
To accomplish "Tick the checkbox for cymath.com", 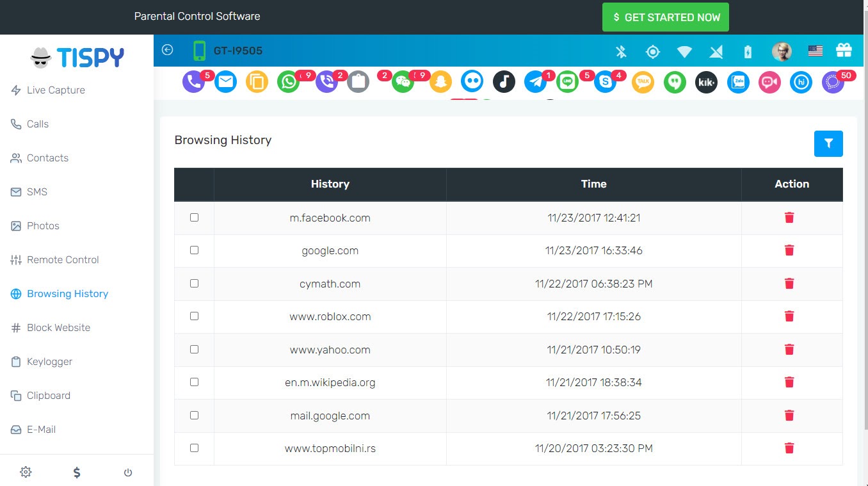I will pos(195,284).
